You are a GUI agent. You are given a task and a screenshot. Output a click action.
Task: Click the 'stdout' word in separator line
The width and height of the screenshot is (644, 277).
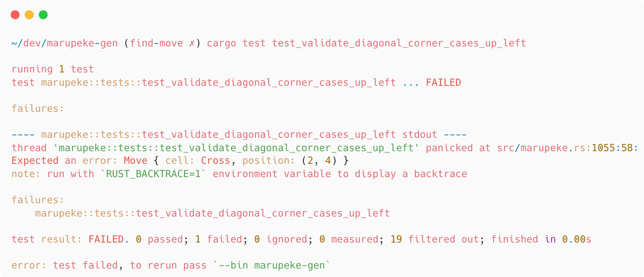point(420,135)
